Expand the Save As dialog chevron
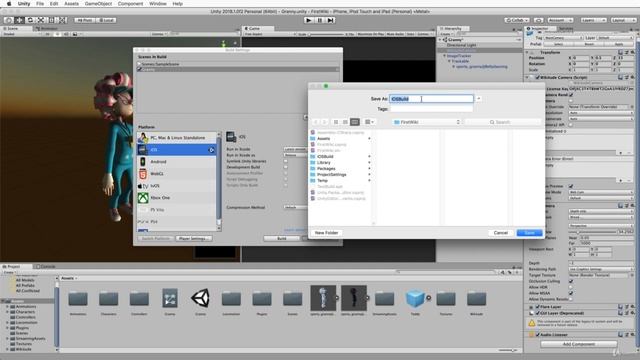Image resolution: width=640 pixels, height=360 pixels. tap(479, 99)
